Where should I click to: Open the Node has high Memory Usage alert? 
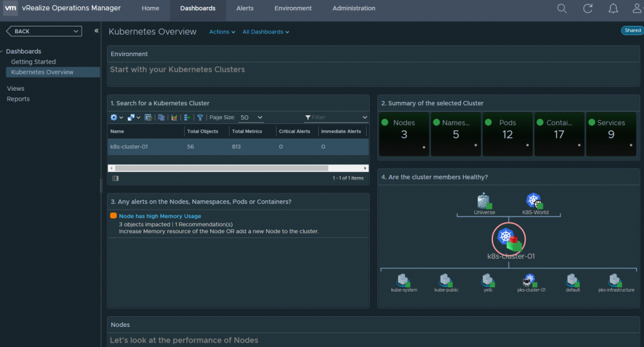coord(160,216)
